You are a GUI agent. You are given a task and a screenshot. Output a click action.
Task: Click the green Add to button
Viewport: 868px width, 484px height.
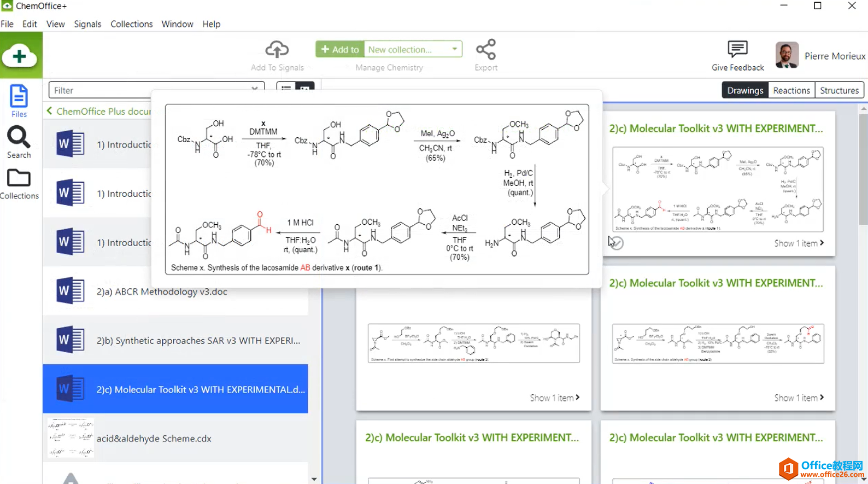point(340,49)
